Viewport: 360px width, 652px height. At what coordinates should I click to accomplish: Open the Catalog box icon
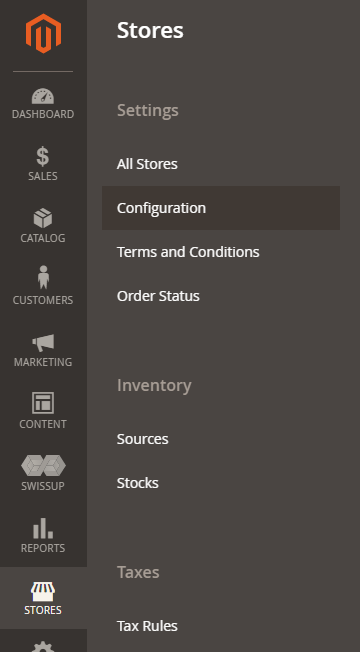coord(43,219)
